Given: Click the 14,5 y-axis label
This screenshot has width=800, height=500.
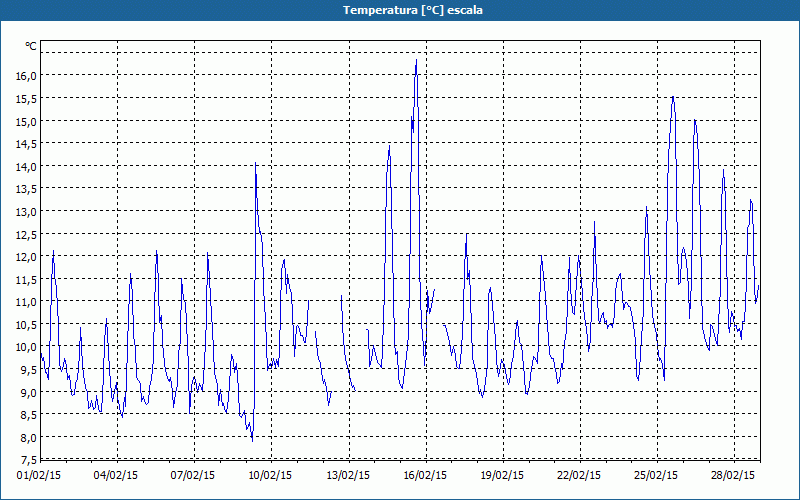Looking at the screenshot, I should click(x=26, y=143).
